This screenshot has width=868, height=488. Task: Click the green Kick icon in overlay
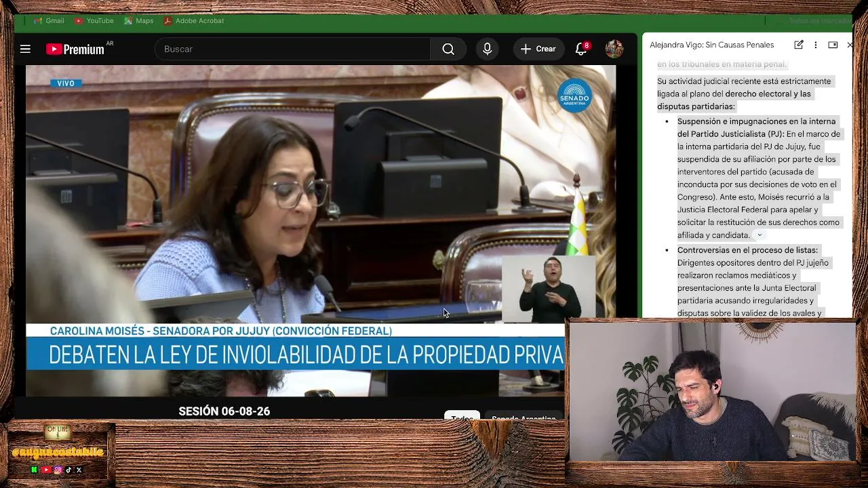click(x=35, y=470)
